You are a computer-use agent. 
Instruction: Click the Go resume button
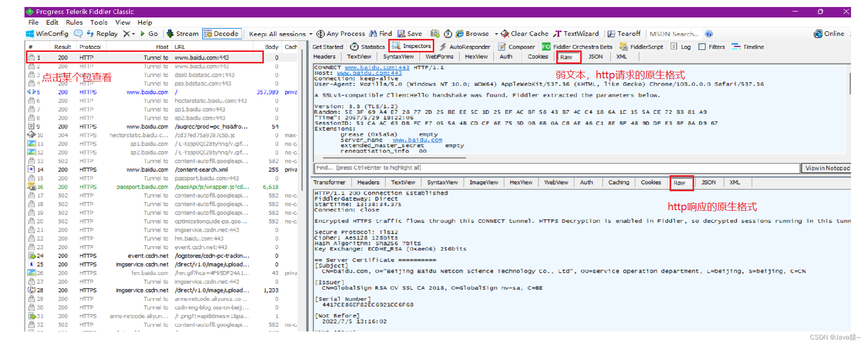(x=149, y=33)
